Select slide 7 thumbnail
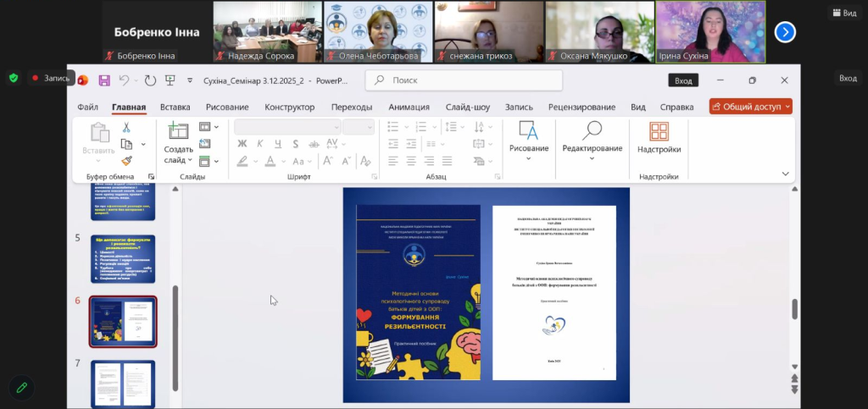The height and width of the screenshot is (409, 868). [123, 384]
